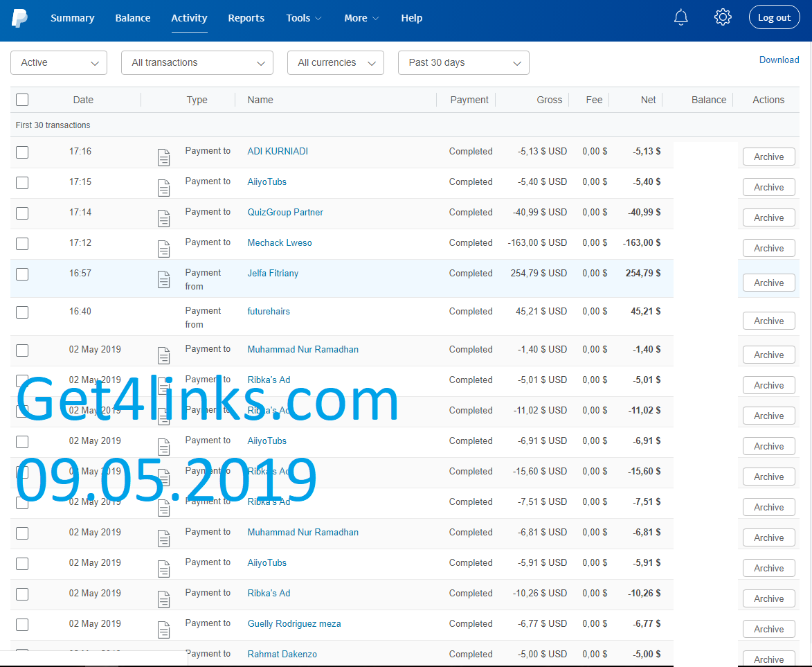Select the 254,79 $ USD gross amount
This screenshot has height=667, width=812.
point(539,273)
